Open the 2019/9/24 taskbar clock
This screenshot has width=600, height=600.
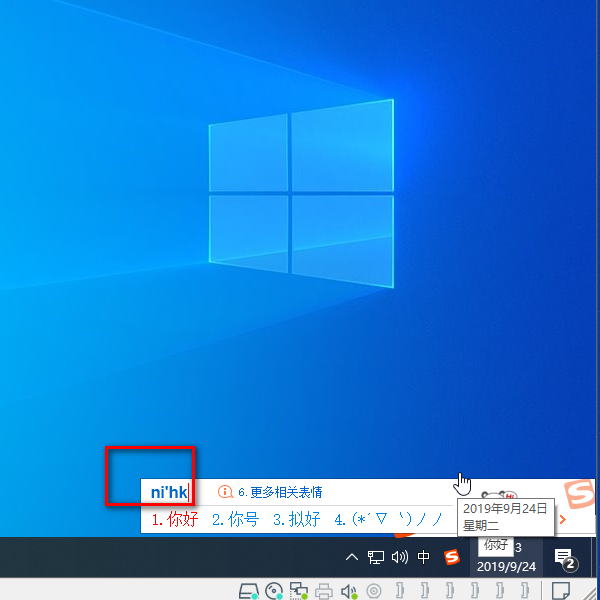506,566
